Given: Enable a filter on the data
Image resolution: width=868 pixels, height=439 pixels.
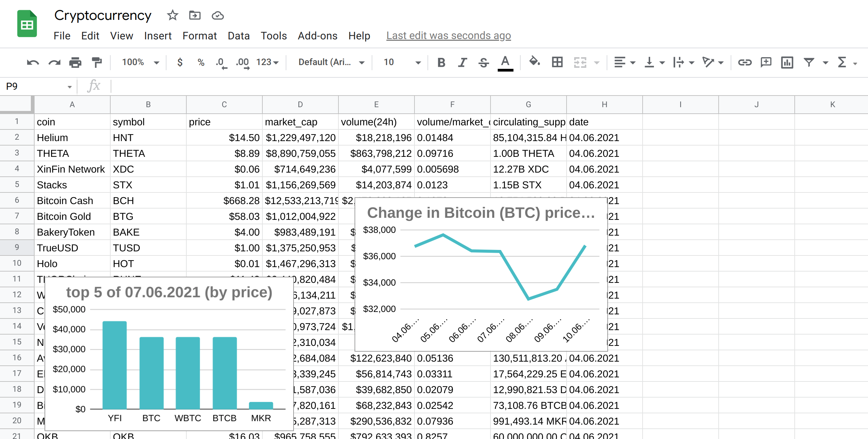Looking at the screenshot, I should pyautogui.click(x=809, y=62).
